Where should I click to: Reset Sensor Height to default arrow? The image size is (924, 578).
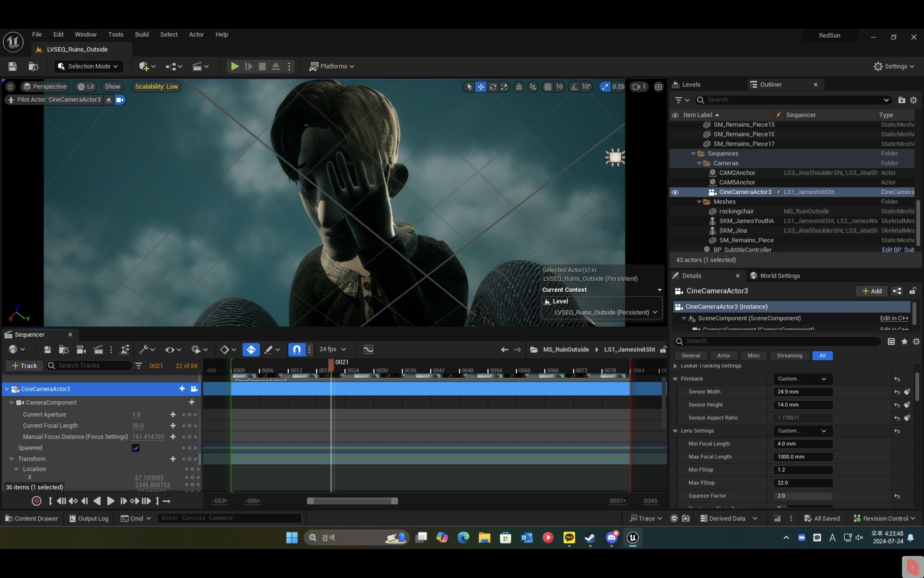[x=897, y=405]
